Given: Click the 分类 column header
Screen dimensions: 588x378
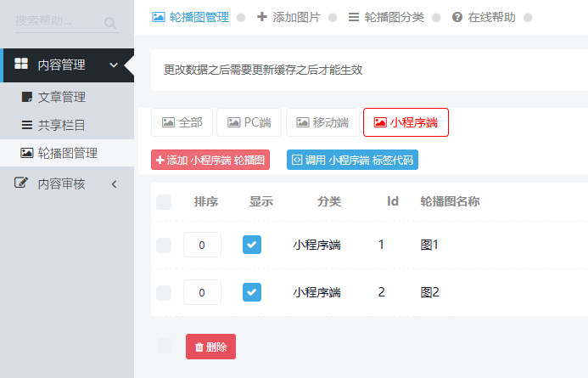Looking at the screenshot, I should (x=329, y=201).
